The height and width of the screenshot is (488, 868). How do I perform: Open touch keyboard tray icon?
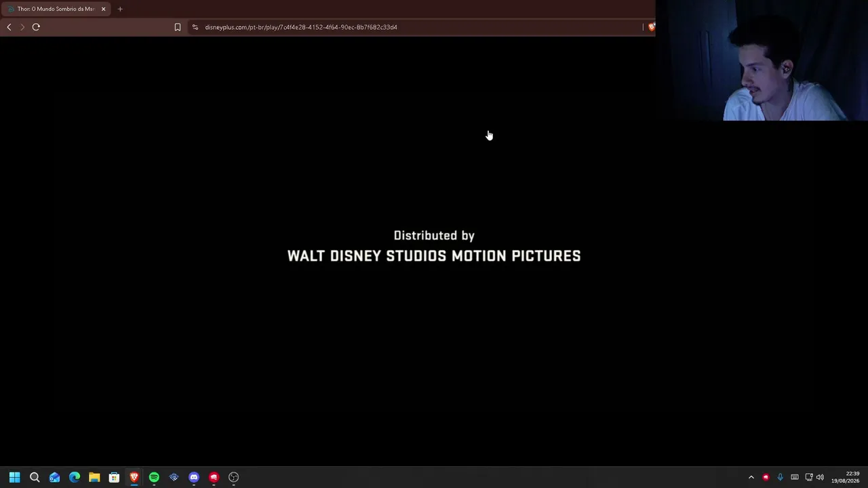[795, 477]
